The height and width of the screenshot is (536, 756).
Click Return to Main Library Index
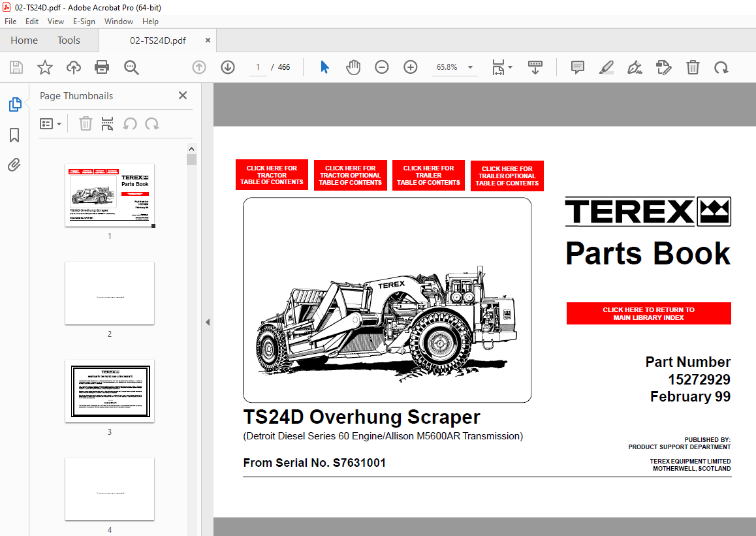pyautogui.click(x=648, y=313)
